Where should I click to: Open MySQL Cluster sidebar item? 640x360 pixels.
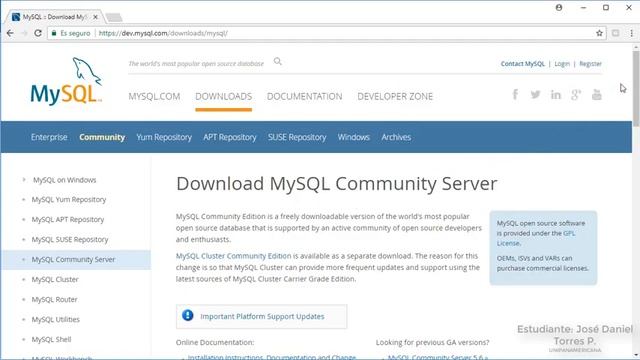[x=55, y=280]
